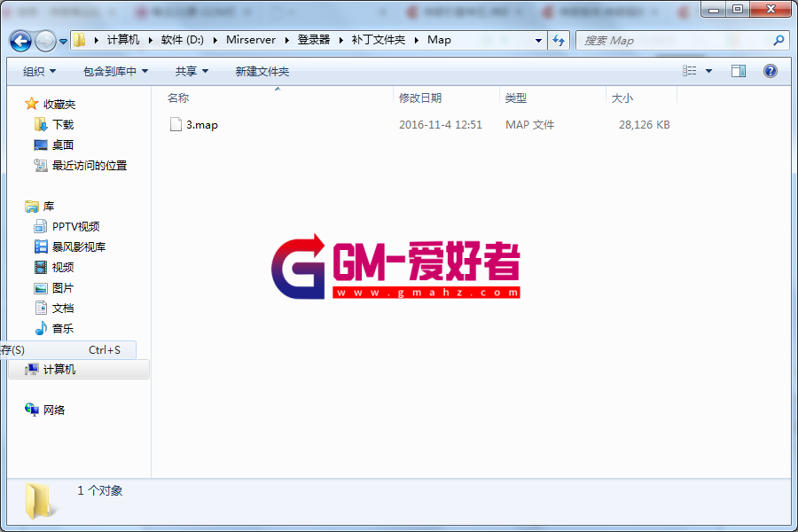Click the 新建文件夹 button
Viewport: 798px width, 532px height.
pyautogui.click(x=262, y=71)
